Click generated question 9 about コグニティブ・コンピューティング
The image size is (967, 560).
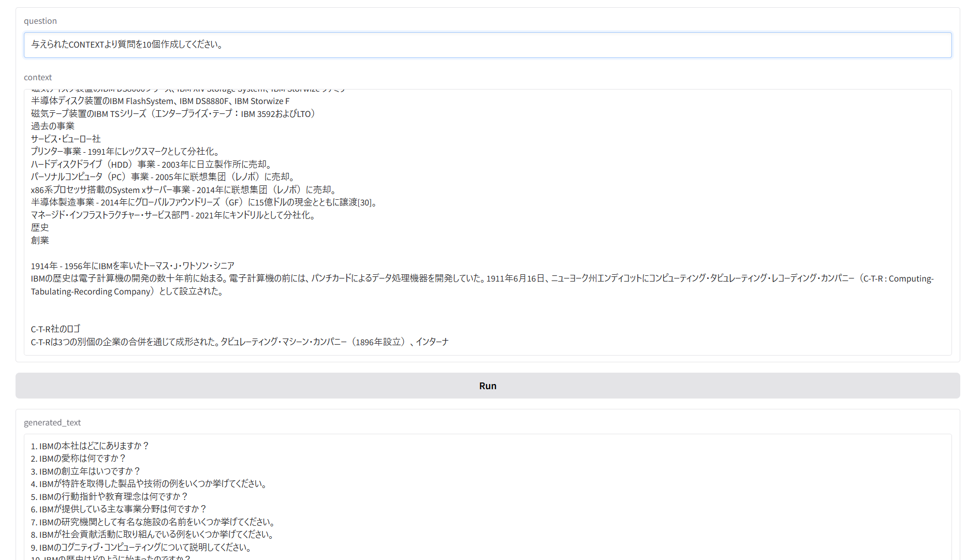[142, 547]
